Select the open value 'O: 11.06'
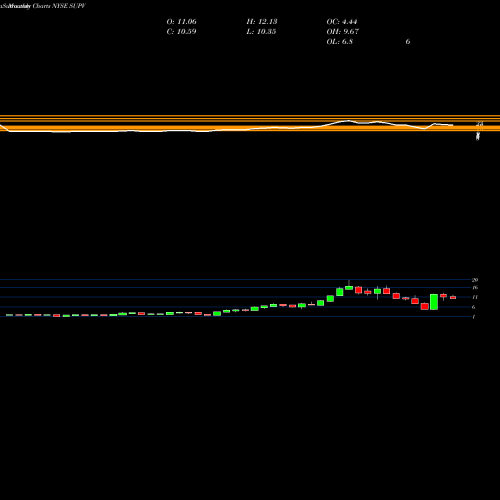Screen dimensions: 500x500 coord(182,22)
